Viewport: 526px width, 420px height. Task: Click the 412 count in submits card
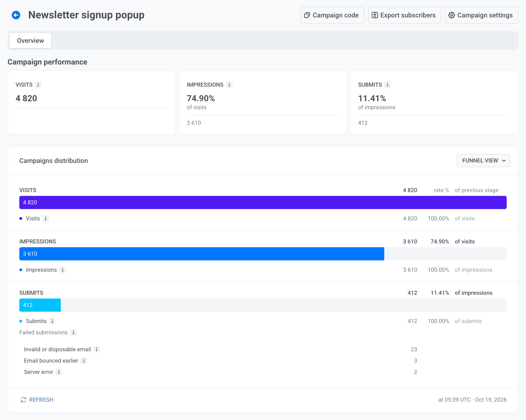(x=363, y=123)
